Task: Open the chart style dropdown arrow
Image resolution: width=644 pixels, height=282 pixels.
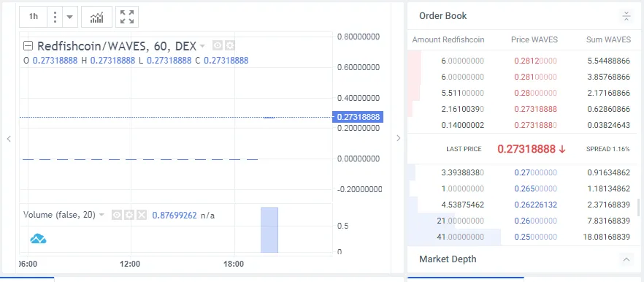Action: 69,17
